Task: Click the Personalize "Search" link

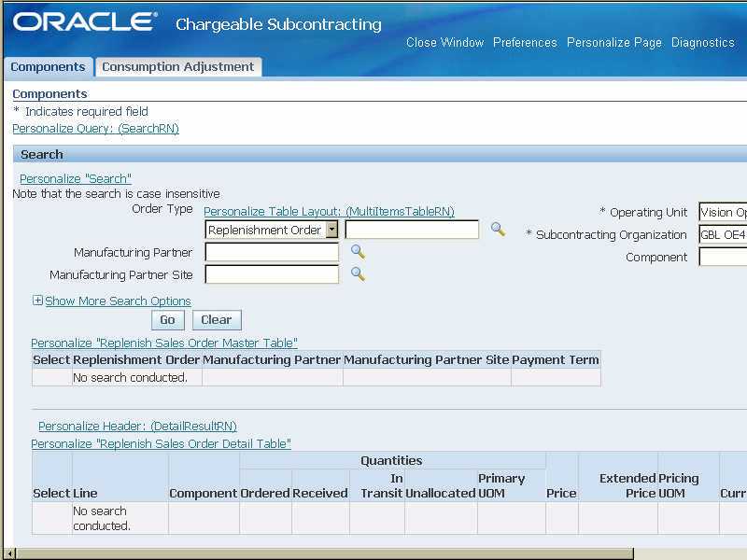Action: click(76, 178)
